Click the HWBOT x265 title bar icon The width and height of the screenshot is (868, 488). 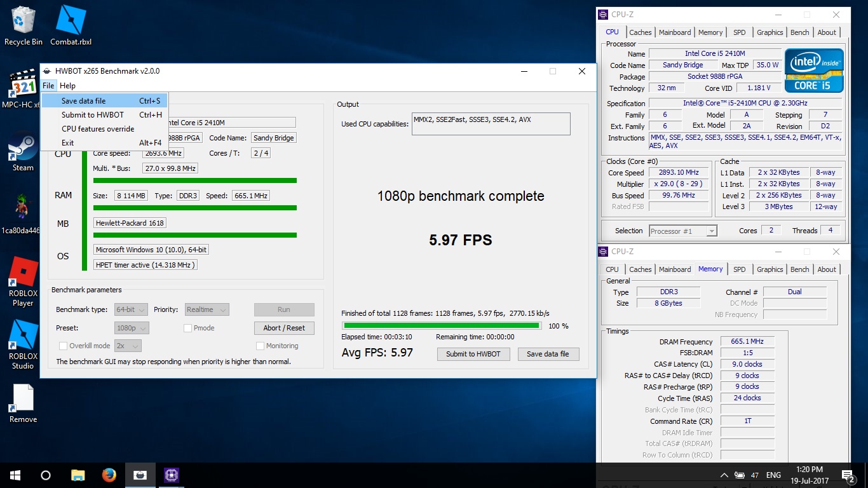pyautogui.click(x=47, y=71)
